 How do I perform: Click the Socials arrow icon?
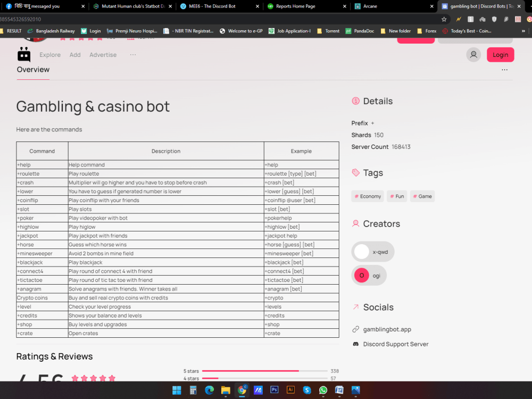pyautogui.click(x=355, y=307)
